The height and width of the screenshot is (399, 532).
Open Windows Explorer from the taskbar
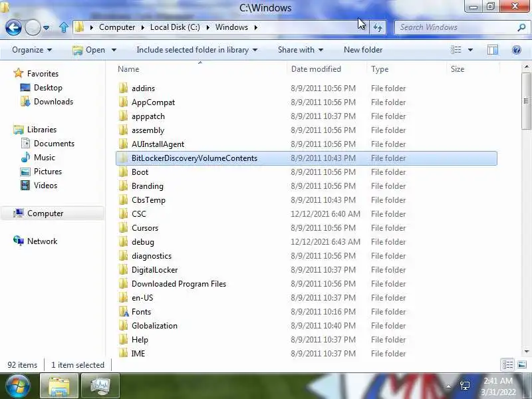click(59, 386)
